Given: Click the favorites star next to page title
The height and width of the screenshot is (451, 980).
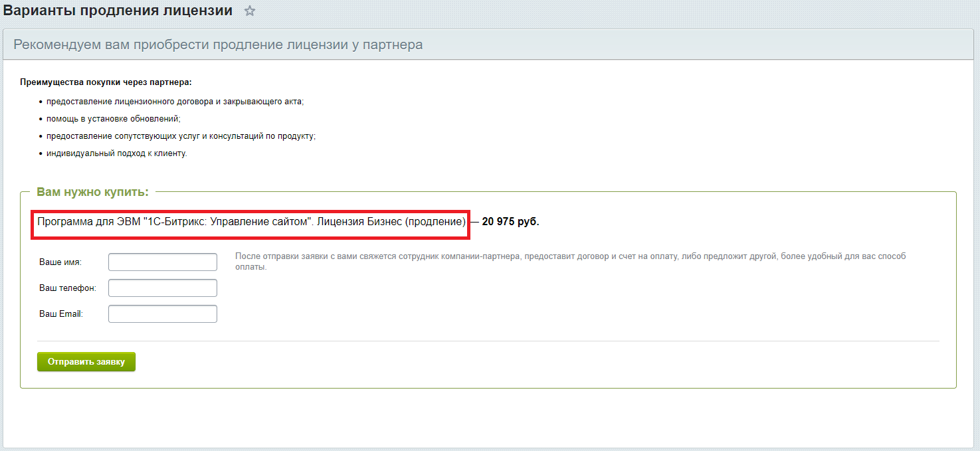Looking at the screenshot, I should [x=250, y=11].
